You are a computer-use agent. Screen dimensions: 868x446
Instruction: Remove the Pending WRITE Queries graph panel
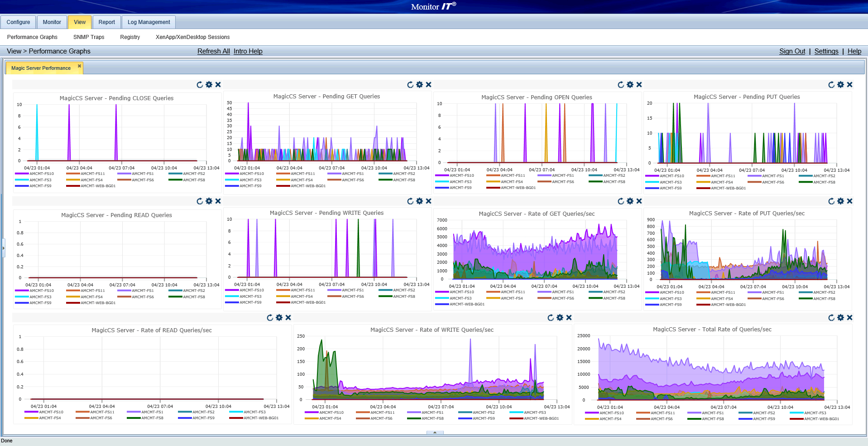[428, 201]
